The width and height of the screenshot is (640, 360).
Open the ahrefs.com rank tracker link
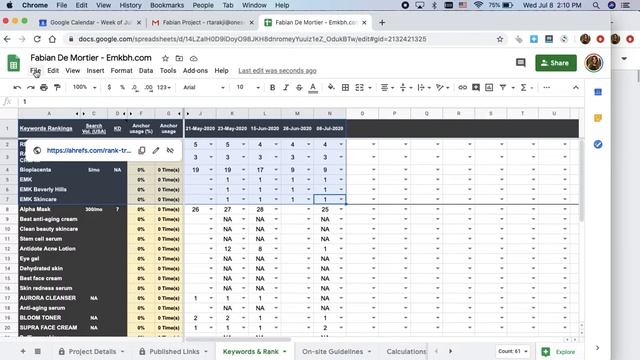click(89, 150)
